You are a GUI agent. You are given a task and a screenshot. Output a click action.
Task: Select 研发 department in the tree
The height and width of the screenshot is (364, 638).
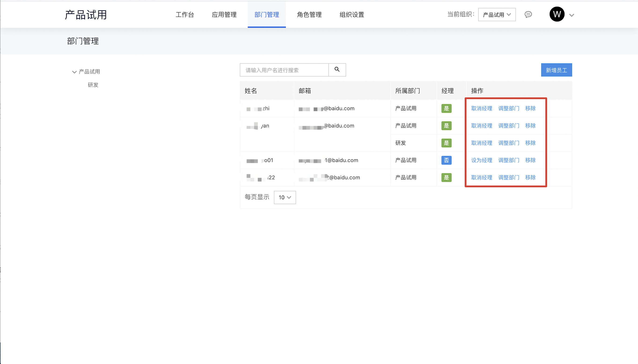click(x=93, y=85)
